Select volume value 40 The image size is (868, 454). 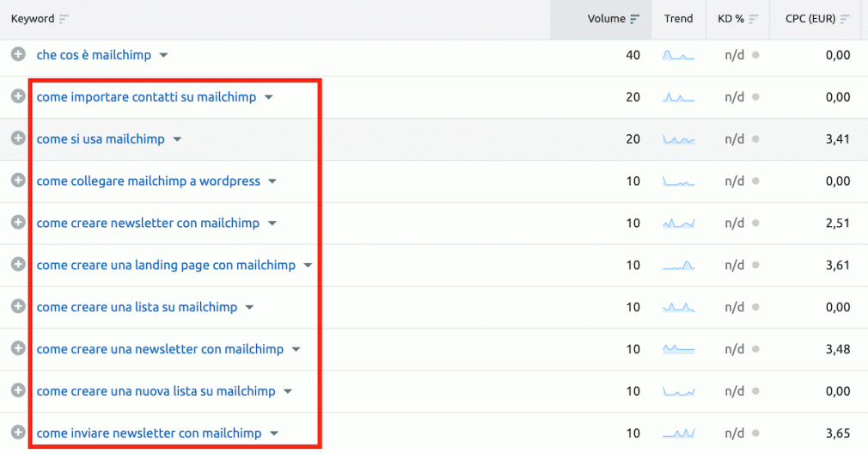[633, 55]
